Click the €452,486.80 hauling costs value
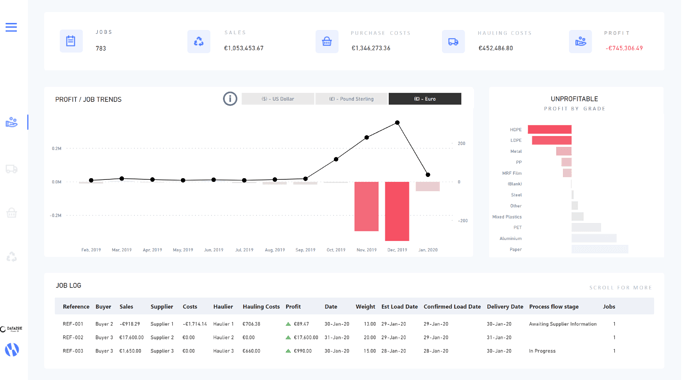Screen dimensions: 690x380 point(495,48)
